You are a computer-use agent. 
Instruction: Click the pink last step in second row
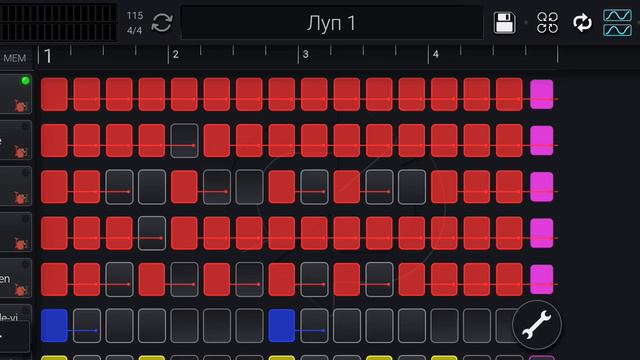coord(542,140)
